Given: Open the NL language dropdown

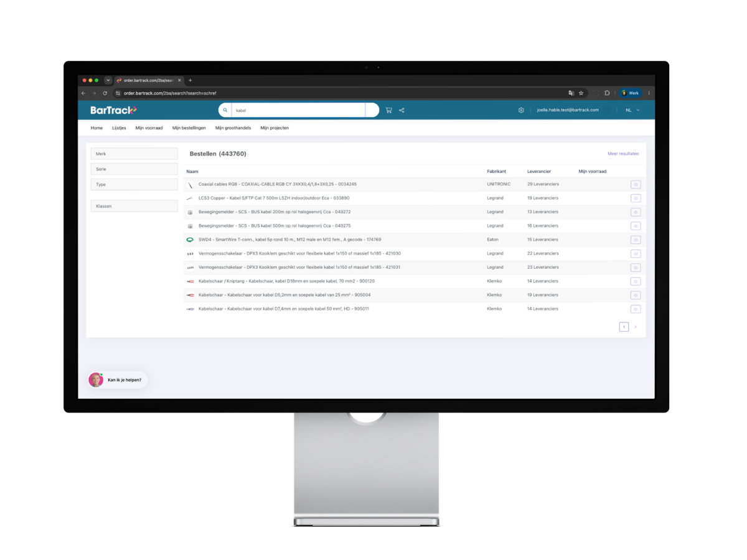Looking at the screenshot, I should pos(632,110).
